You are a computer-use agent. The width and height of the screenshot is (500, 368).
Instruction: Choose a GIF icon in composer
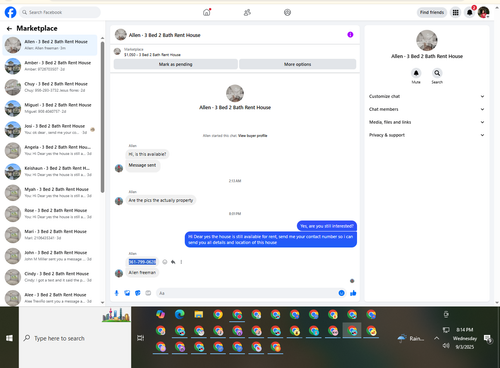click(x=148, y=293)
